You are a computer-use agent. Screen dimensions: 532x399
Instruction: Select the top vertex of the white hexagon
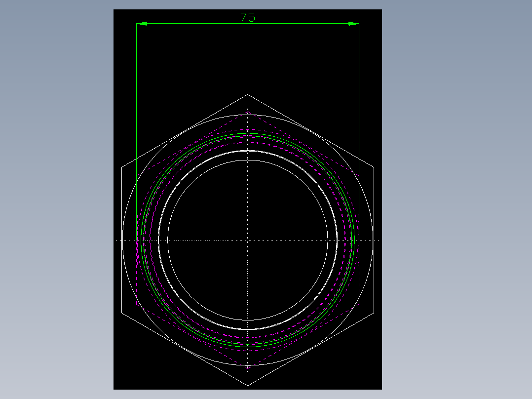pos(248,94)
